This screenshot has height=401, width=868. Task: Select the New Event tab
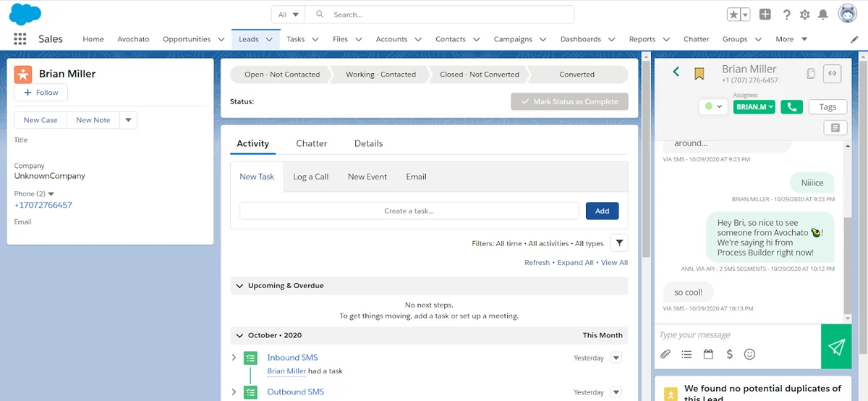367,177
